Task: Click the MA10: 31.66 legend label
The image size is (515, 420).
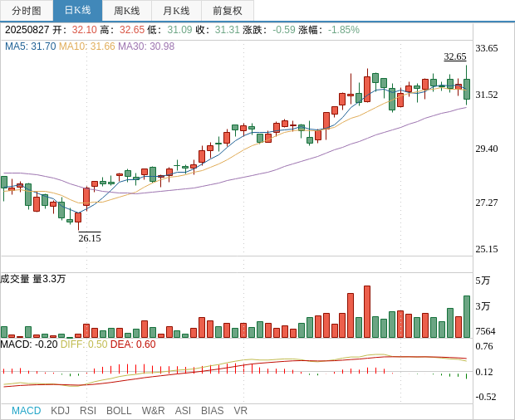Action: tap(86, 46)
